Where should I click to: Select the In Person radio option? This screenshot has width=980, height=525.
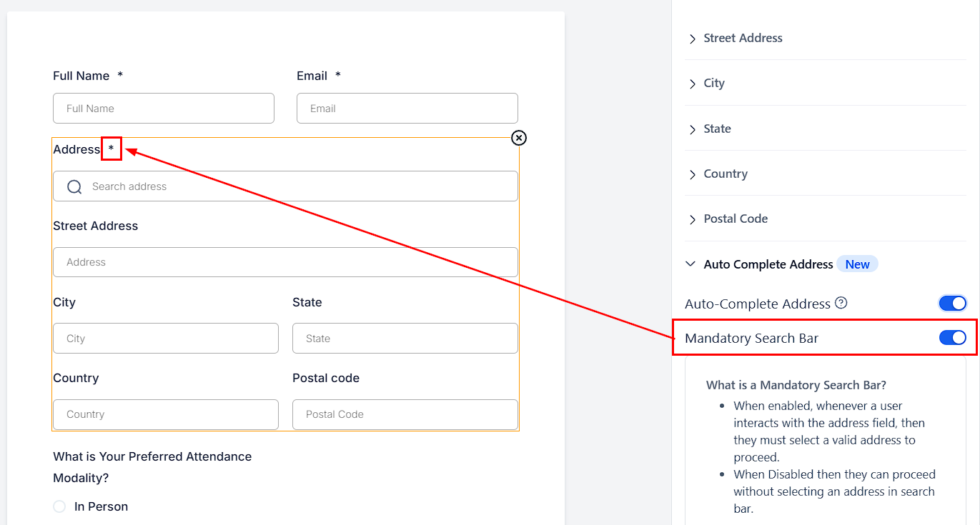[59, 506]
